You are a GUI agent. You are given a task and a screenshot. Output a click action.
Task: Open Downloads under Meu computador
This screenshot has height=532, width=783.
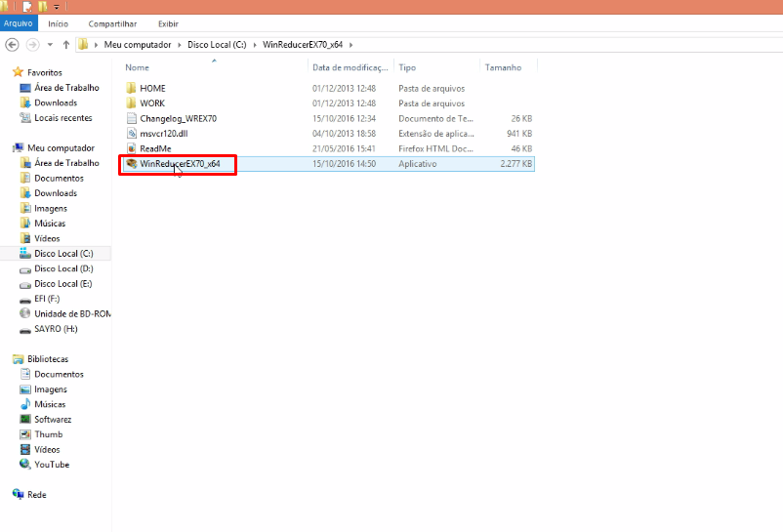56,193
